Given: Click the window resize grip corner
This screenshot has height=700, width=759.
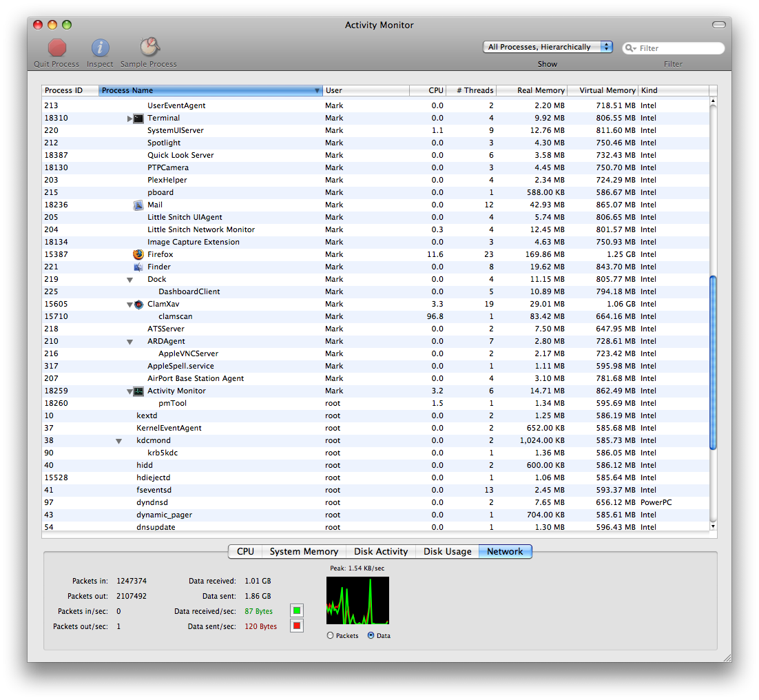Looking at the screenshot, I should [727, 657].
